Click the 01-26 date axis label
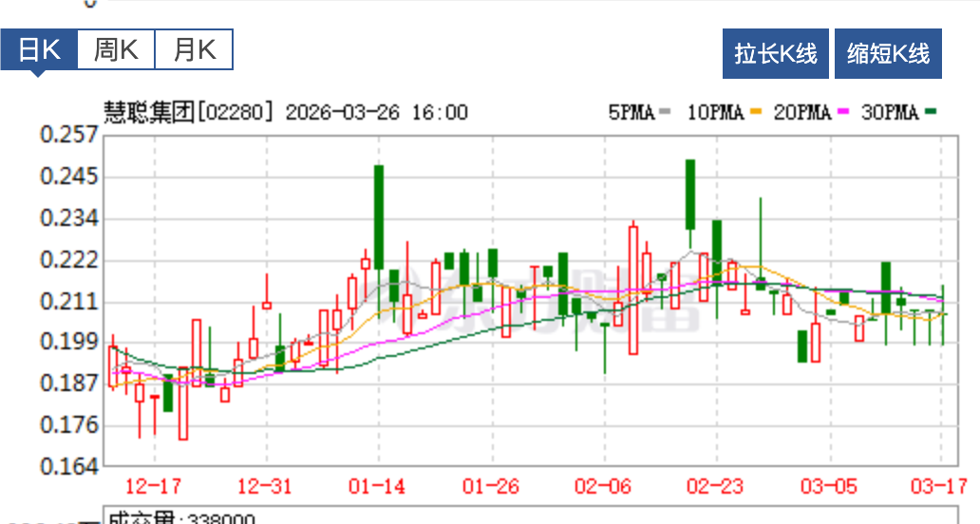The image size is (980, 524). 491,486
